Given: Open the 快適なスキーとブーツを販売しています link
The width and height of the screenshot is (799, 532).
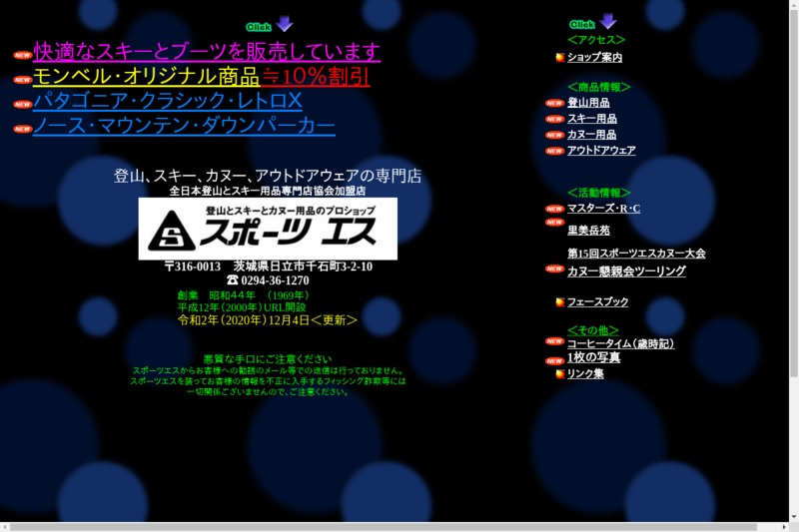Looking at the screenshot, I should pyautogui.click(x=207, y=52).
